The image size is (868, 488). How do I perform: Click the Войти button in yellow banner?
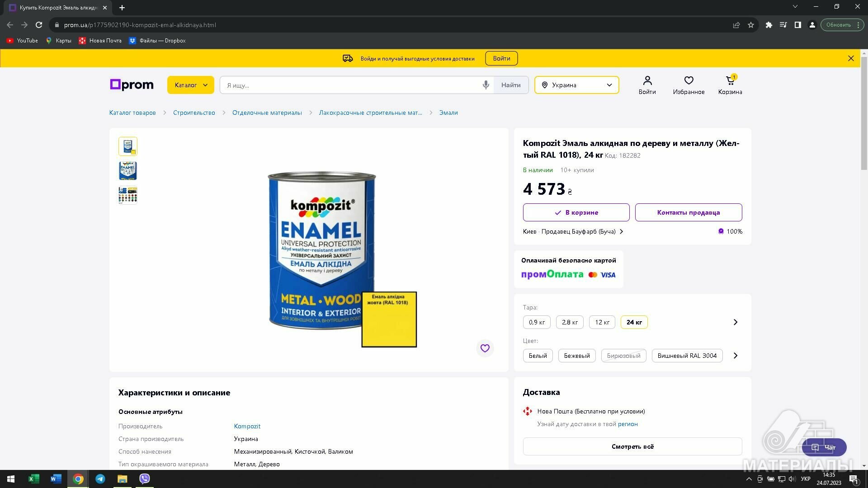[501, 58]
